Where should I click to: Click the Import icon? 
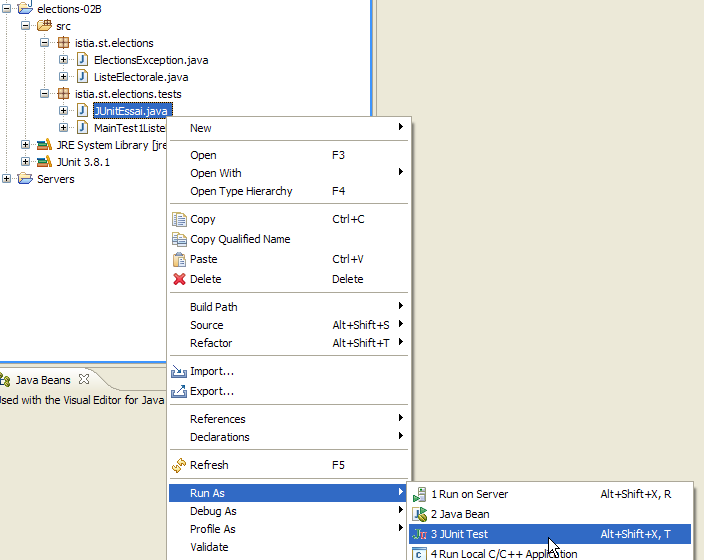click(x=180, y=371)
